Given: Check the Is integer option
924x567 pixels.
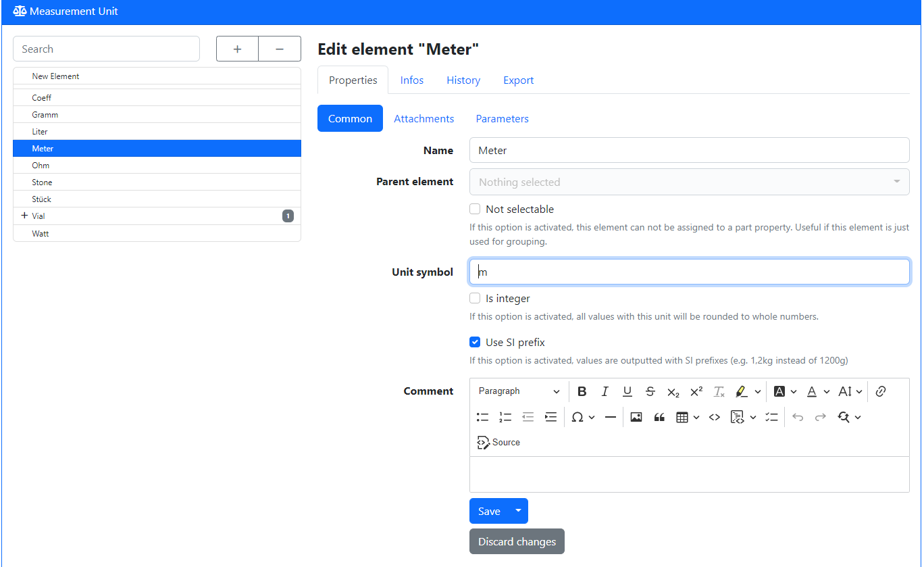Looking at the screenshot, I should pyautogui.click(x=475, y=299).
